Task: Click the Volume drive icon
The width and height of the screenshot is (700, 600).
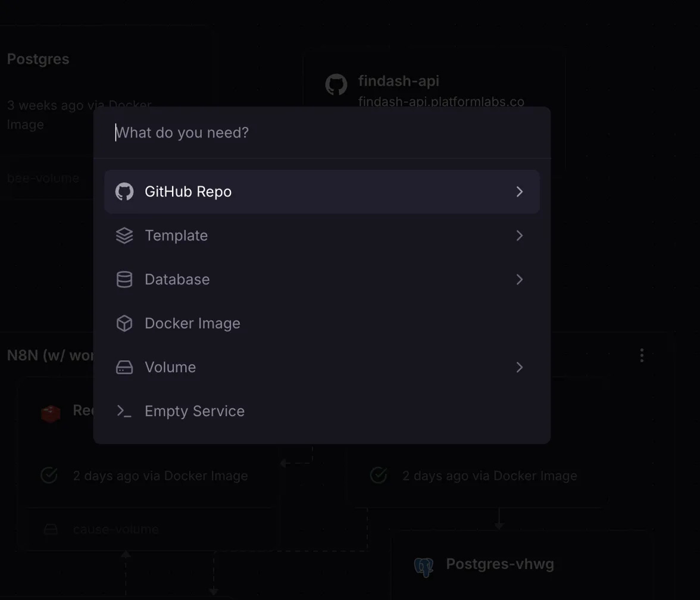Action: [x=124, y=367]
